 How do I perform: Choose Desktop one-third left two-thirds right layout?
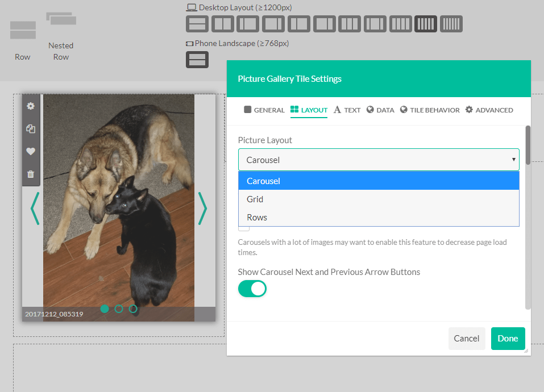pyautogui.click(x=298, y=24)
